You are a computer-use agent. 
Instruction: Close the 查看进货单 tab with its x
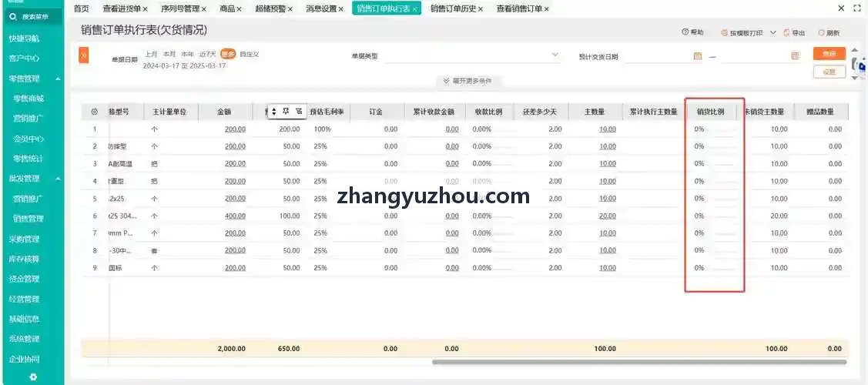tap(145, 9)
